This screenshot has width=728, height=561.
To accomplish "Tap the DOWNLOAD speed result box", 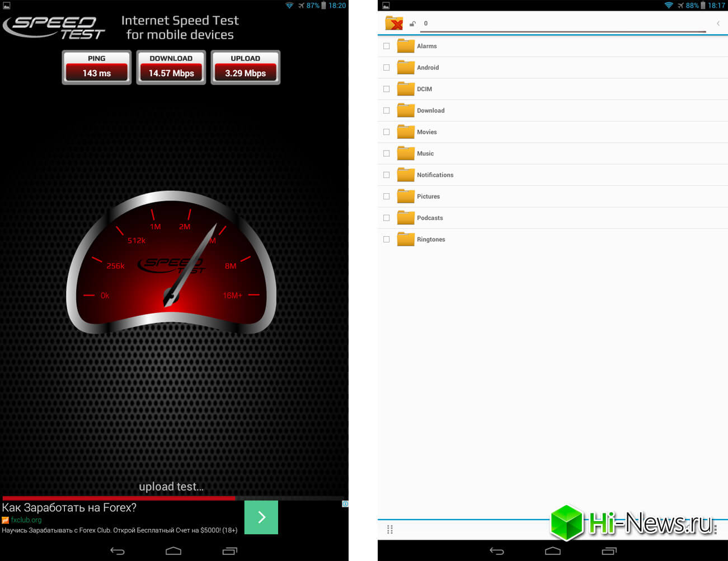I will [x=171, y=68].
